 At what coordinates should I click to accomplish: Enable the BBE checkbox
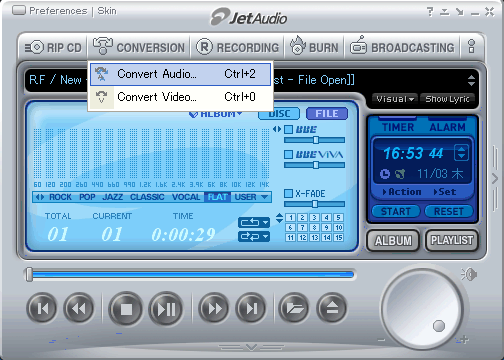(289, 129)
